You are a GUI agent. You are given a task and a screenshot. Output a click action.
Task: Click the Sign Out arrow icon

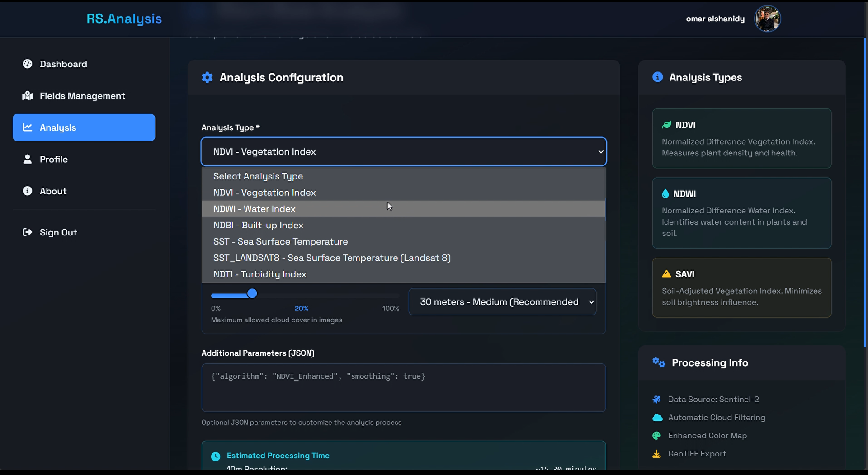pos(28,232)
